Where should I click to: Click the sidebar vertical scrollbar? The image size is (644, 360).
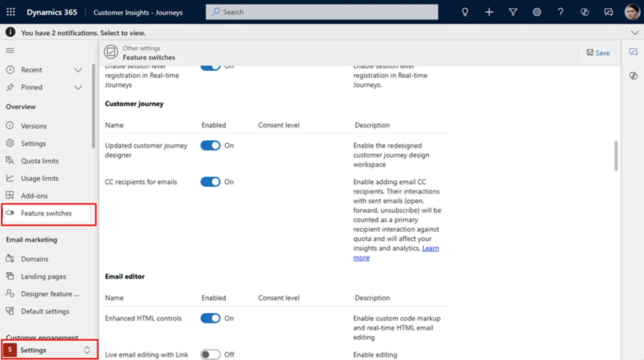[93, 106]
